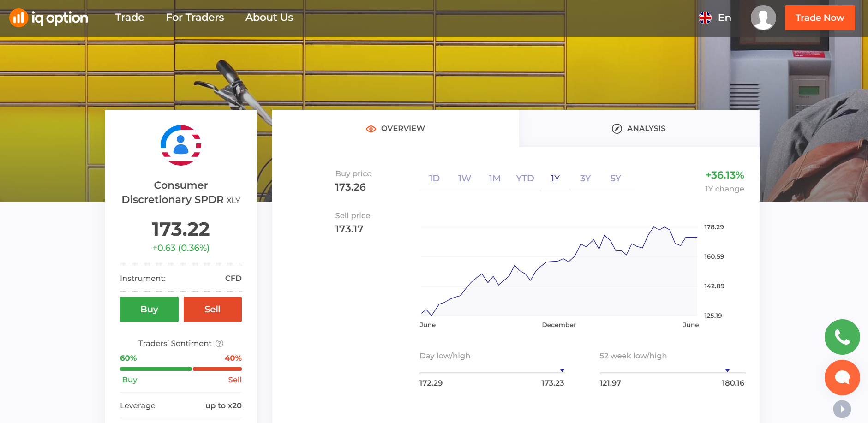Click the 60% buy sentiment percentage
The image size is (868, 423).
pyautogui.click(x=128, y=358)
